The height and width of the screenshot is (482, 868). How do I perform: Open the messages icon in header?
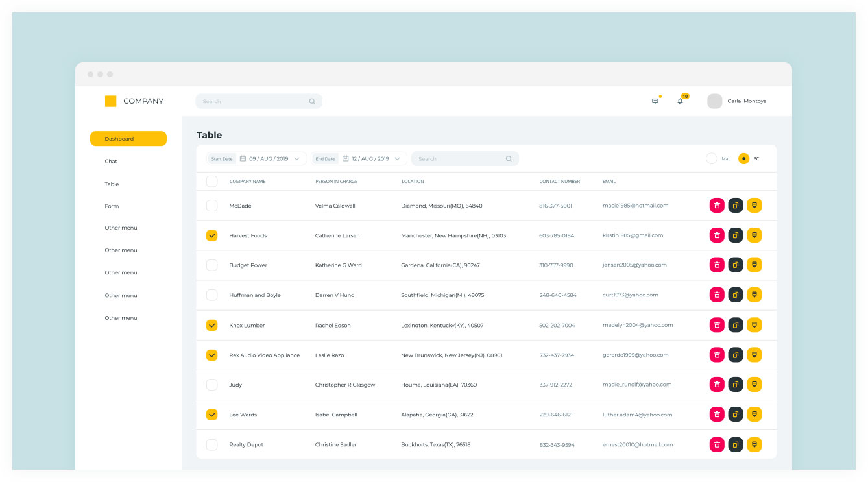point(655,101)
